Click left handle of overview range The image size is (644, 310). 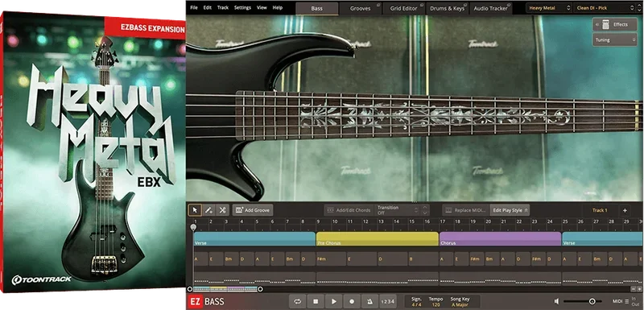coord(190,289)
